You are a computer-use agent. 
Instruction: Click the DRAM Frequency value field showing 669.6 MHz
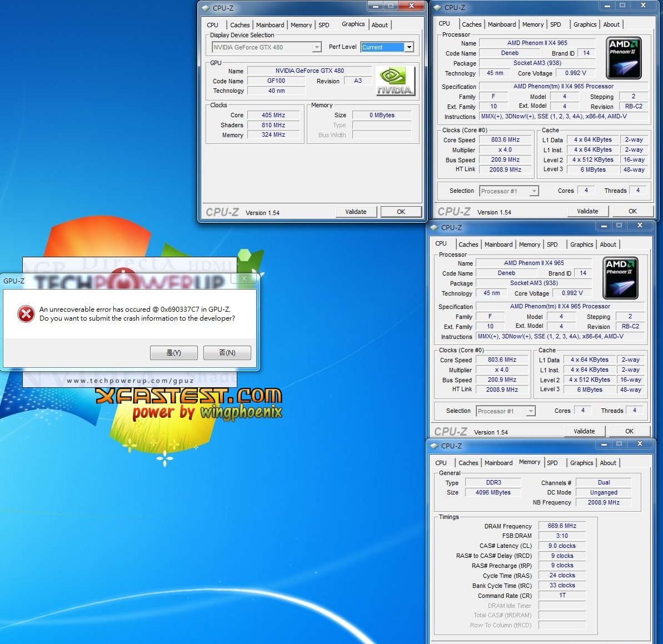[562, 526]
